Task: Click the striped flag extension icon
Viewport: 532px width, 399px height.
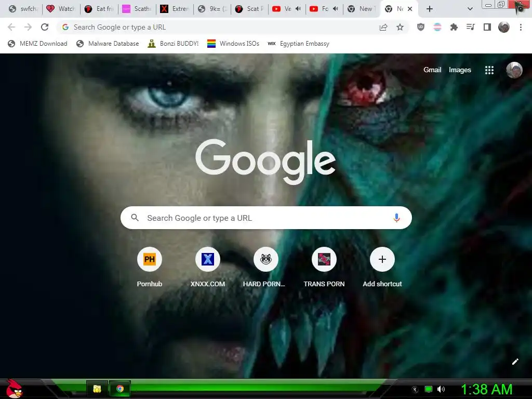Action: (x=437, y=27)
